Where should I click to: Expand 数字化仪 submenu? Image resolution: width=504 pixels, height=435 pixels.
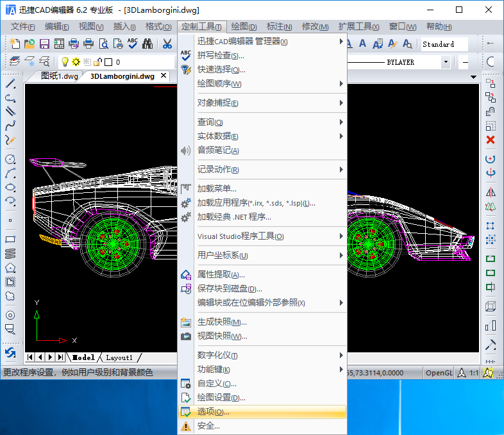pyautogui.click(x=262, y=356)
